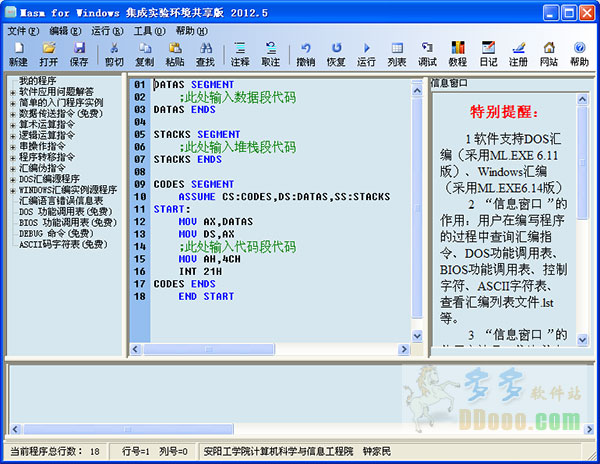Screen dimensions: 600x464
Task: Click the 行号=1 列号=0 status entry
Action: pos(155,451)
